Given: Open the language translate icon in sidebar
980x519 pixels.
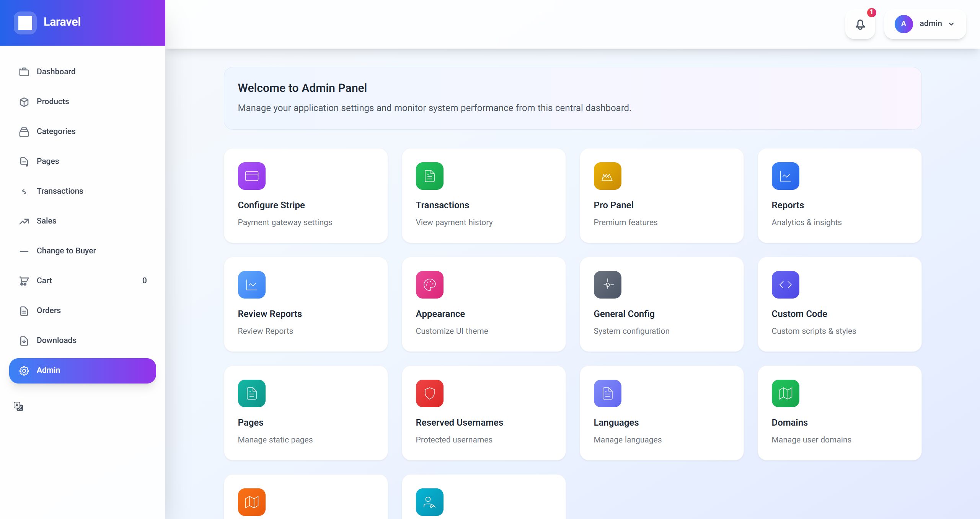Looking at the screenshot, I should point(18,406).
